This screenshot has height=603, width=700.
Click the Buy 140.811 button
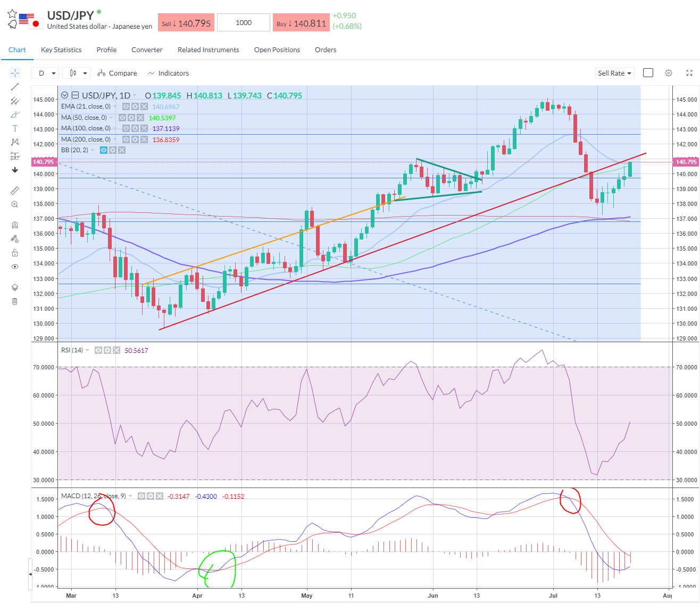click(x=301, y=23)
